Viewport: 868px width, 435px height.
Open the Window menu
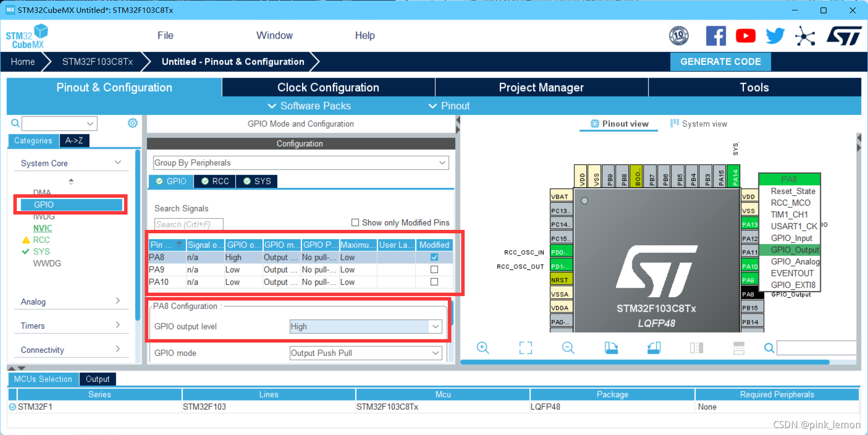[274, 36]
